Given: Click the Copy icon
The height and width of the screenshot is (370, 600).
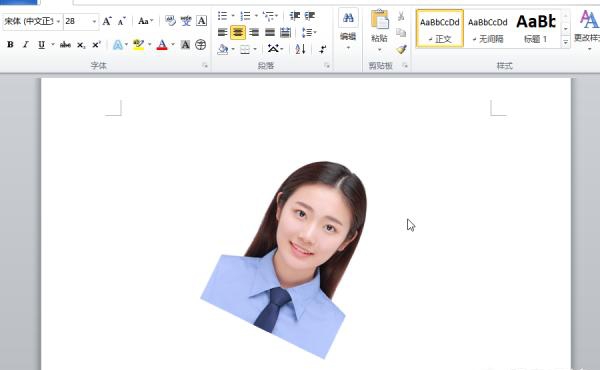Looking at the screenshot, I should point(401,33).
